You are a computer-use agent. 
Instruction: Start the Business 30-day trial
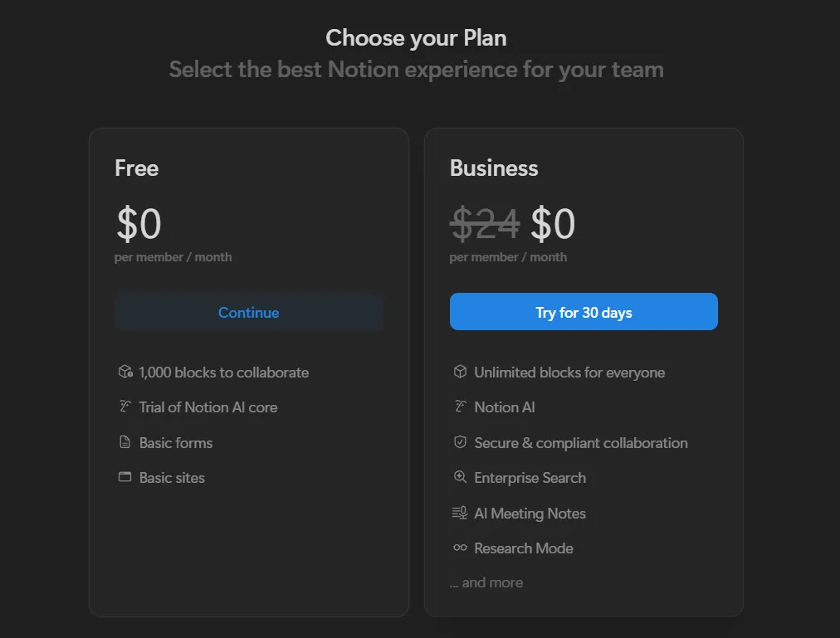584,313
